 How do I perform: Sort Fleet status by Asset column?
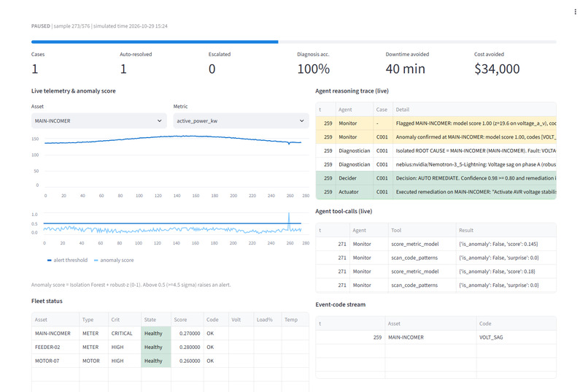55,320
